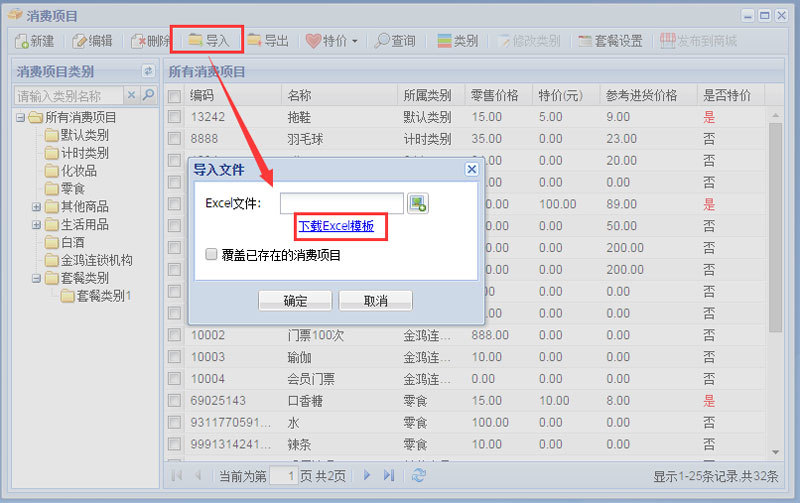800x503 pixels.
Task: Click the 删除 toolbar button
Action: coord(150,41)
